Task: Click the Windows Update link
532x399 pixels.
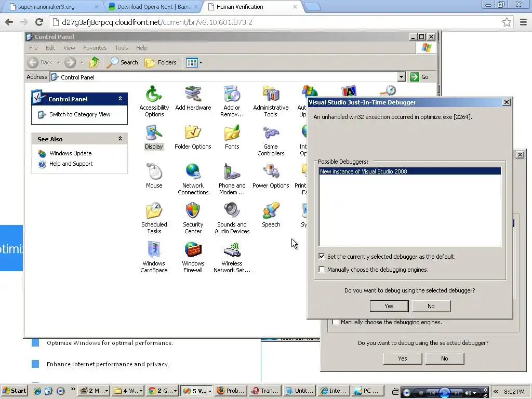Action: click(x=70, y=153)
